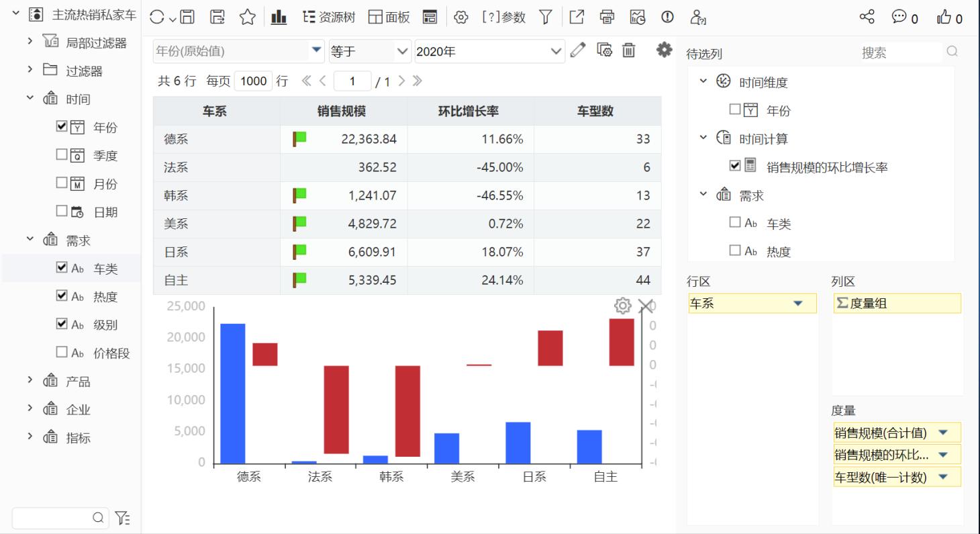
Task: Open the 资源树 resource tree
Action: [329, 17]
